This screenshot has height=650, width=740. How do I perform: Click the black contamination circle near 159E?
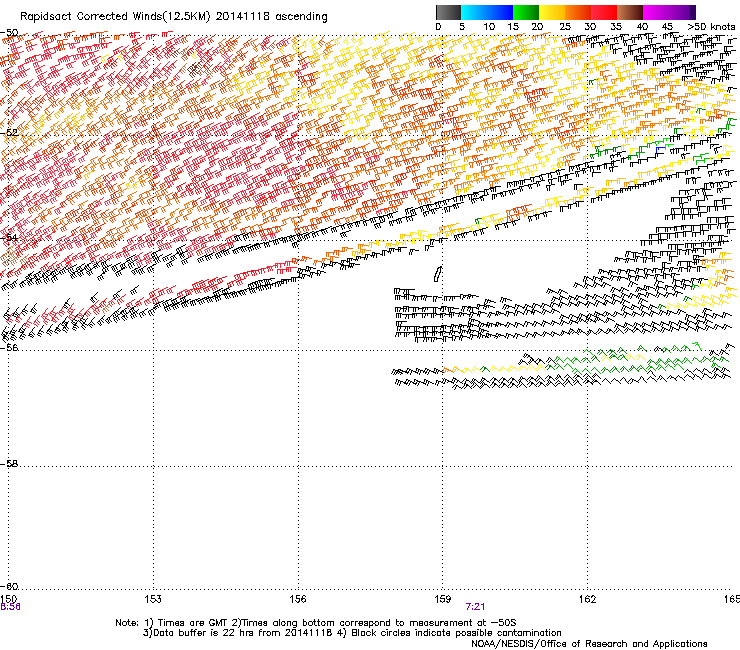coord(438,274)
